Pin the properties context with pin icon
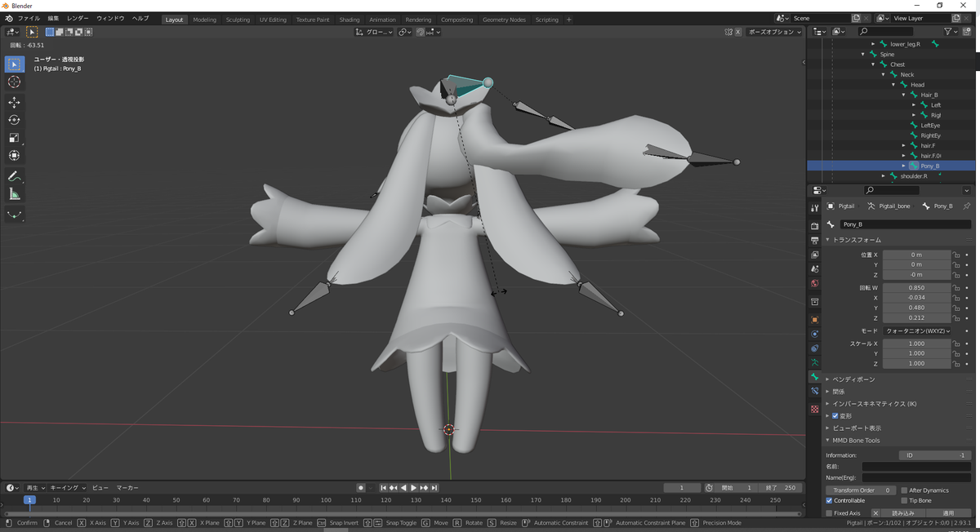Viewport: 980px width, 532px height. point(967,206)
